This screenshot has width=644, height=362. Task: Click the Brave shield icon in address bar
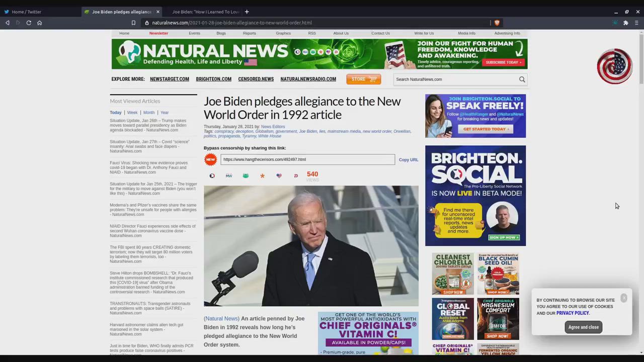(x=497, y=23)
